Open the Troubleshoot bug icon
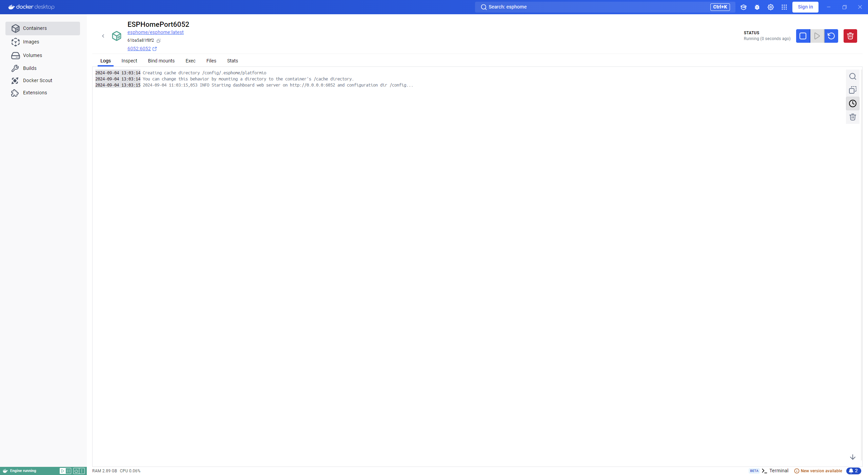This screenshot has height=475, width=868. coord(757,7)
